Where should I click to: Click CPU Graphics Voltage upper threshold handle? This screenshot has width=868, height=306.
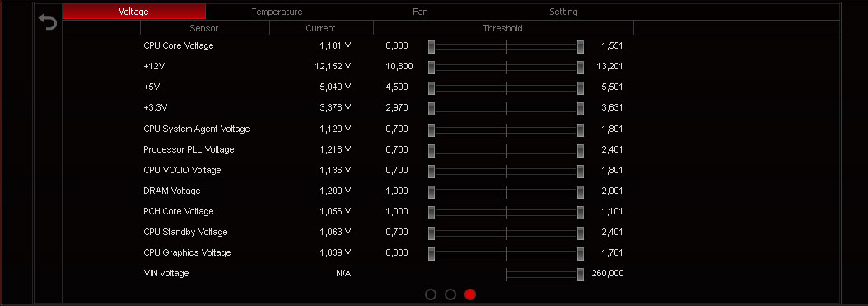(x=580, y=254)
